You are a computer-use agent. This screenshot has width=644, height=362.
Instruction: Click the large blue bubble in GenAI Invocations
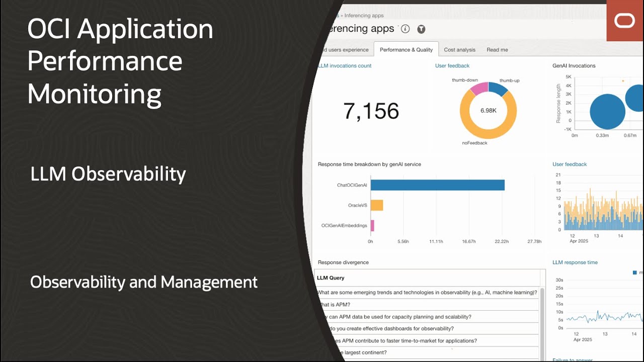pyautogui.click(x=607, y=112)
